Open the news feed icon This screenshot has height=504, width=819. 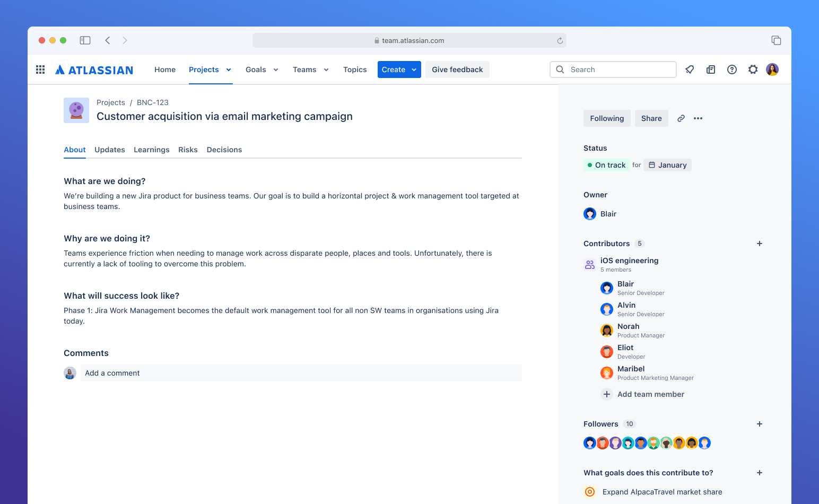coord(711,69)
